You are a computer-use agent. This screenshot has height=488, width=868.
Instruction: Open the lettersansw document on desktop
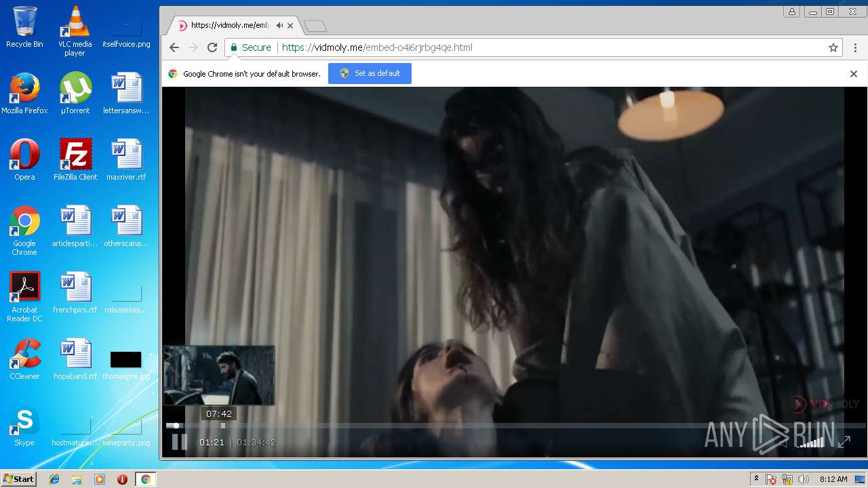pos(126,94)
